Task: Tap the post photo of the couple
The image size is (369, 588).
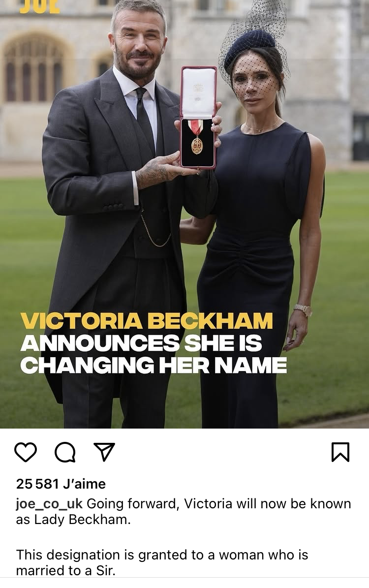Action: pyautogui.click(x=184, y=214)
